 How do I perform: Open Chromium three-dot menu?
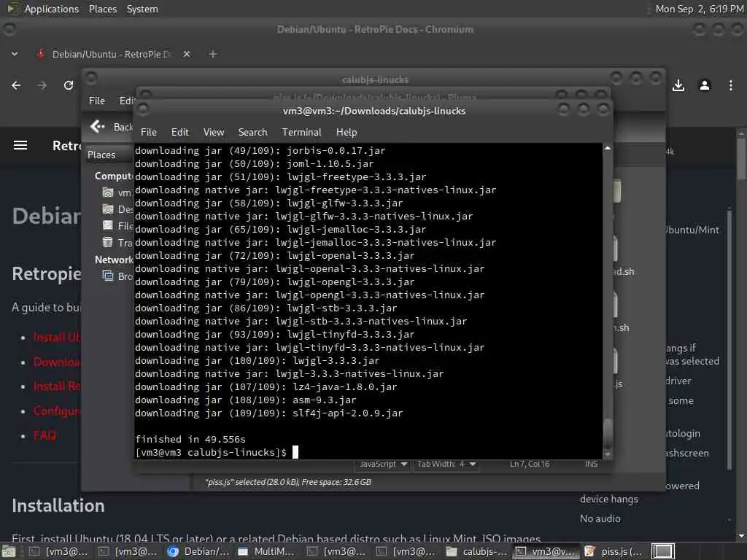pyautogui.click(x=731, y=85)
